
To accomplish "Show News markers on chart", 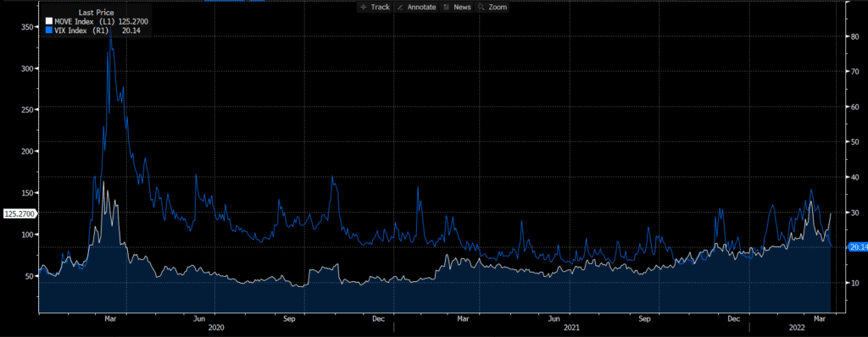I will (457, 7).
